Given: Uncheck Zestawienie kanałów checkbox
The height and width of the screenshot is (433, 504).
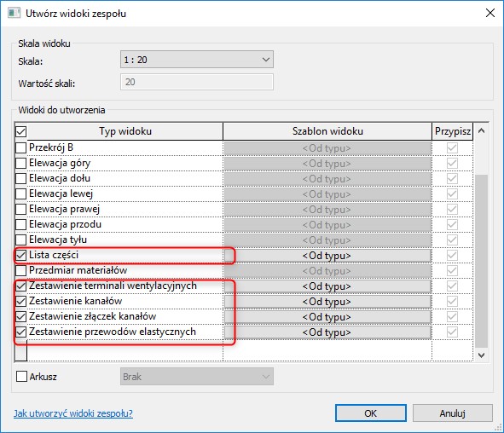Looking at the screenshot, I should (20, 301).
